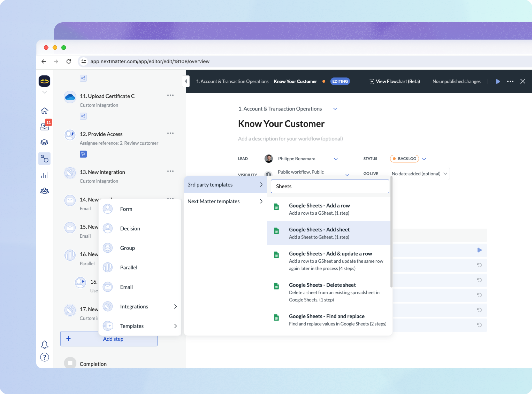
Task: Open the analytics bar chart icon
Action: point(44,175)
